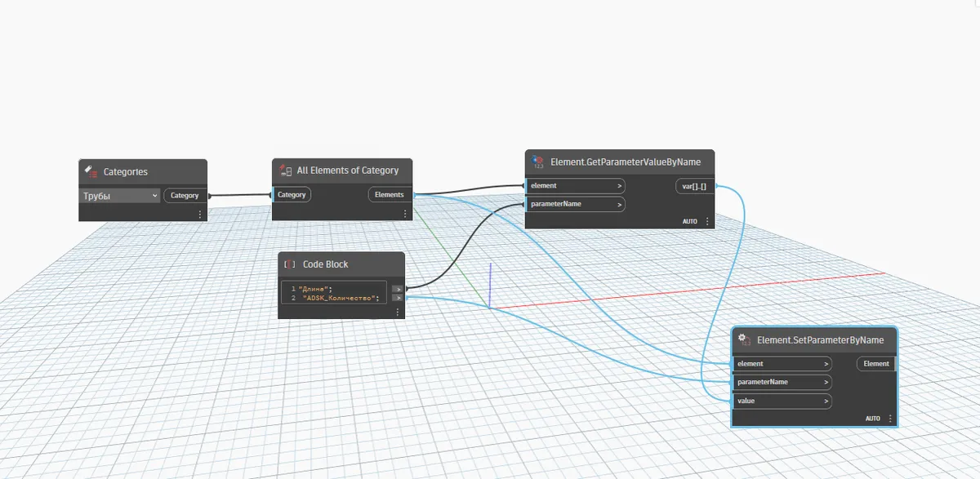Open the Code Block node options menu

tap(398, 312)
